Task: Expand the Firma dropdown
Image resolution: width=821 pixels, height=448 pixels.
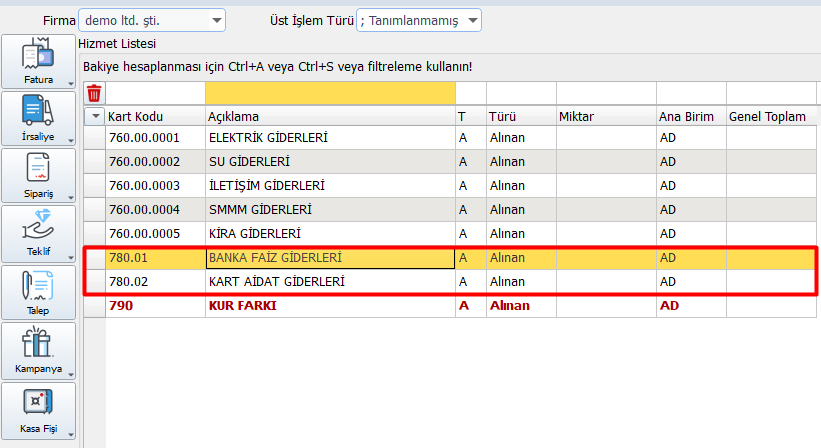Action: coord(217,20)
